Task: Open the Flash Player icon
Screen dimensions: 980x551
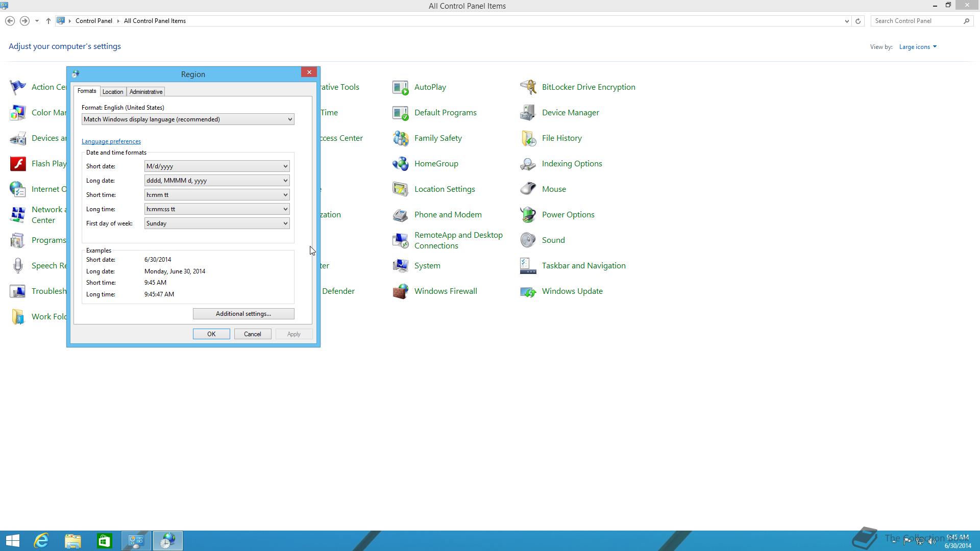Action: coord(18,164)
